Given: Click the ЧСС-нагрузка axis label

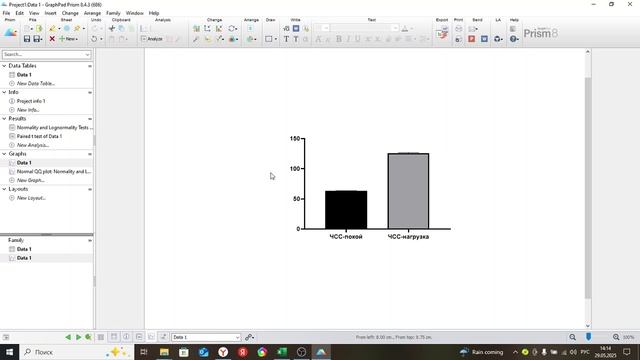Looking at the screenshot, I should coord(408,237).
